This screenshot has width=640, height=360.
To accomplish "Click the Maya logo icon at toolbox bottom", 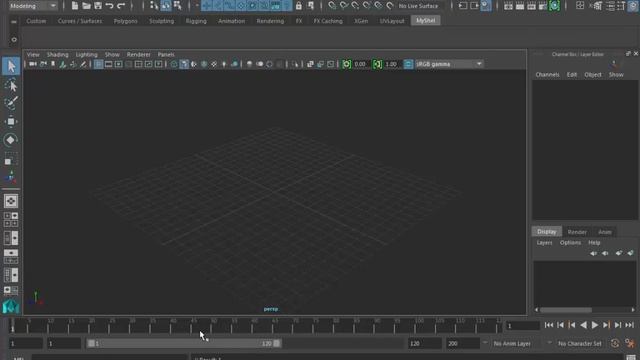I will click(11, 307).
